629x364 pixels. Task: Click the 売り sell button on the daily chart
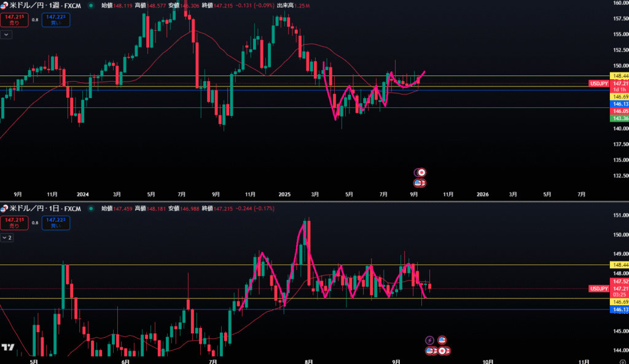pyautogui.click(x=15, y=223)
